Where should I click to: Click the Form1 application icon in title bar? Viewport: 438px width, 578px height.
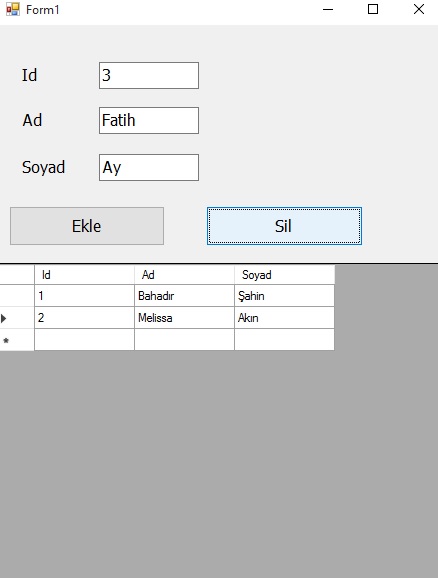(x=13, y=9)
